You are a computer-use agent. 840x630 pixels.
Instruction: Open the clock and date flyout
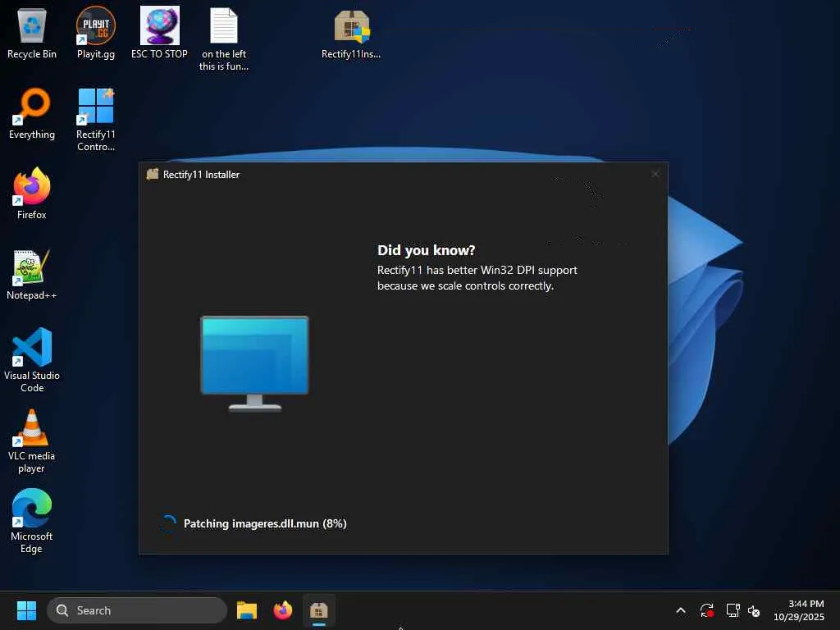point(799,610)
